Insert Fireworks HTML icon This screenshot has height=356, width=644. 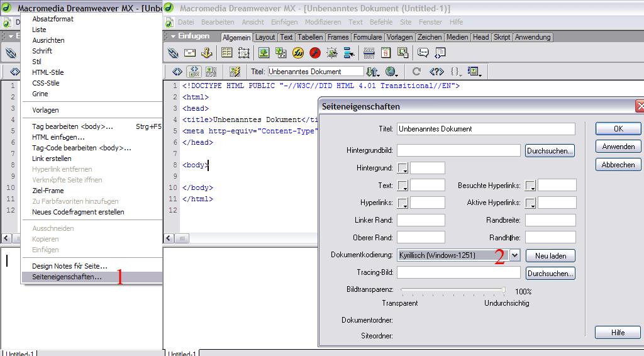[x=298, y=53]
